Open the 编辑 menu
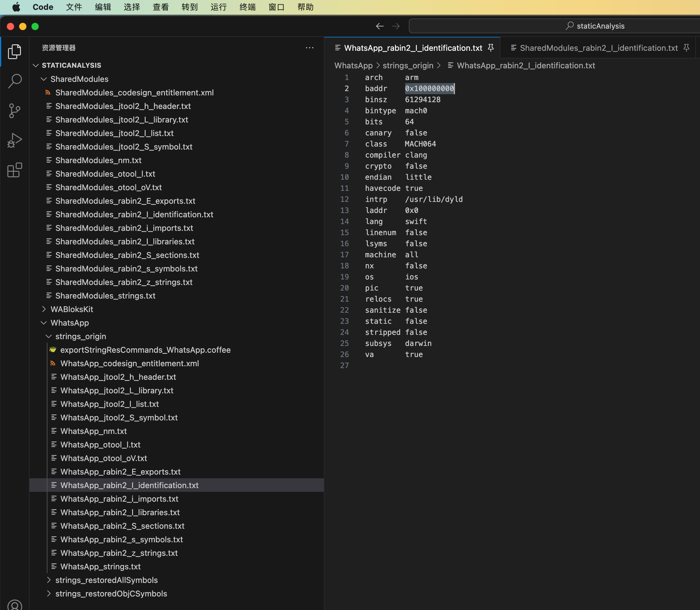Image resolution: width=700 pixels, height=610 pixels. 103,7
